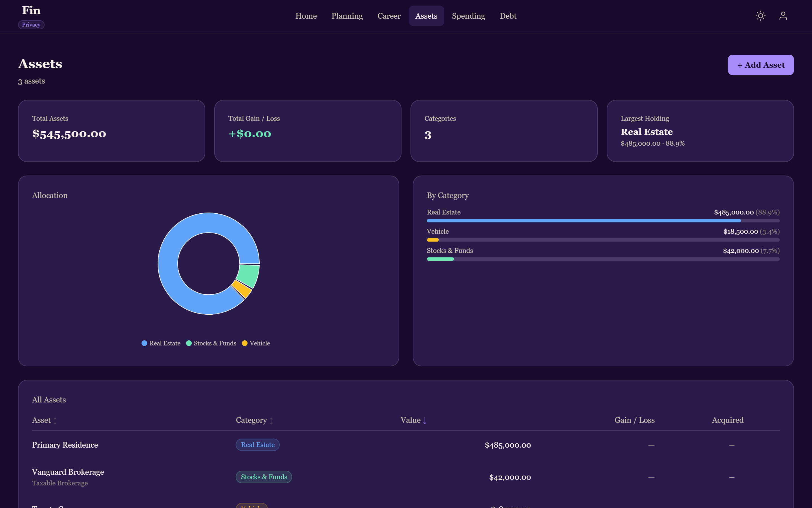
Task: Click the Stocks & Funds category badge
Action: coord(264,477)
